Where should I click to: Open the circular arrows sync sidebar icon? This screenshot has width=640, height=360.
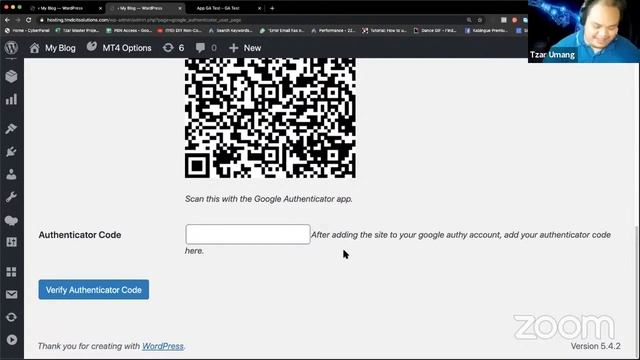[11, 317]
